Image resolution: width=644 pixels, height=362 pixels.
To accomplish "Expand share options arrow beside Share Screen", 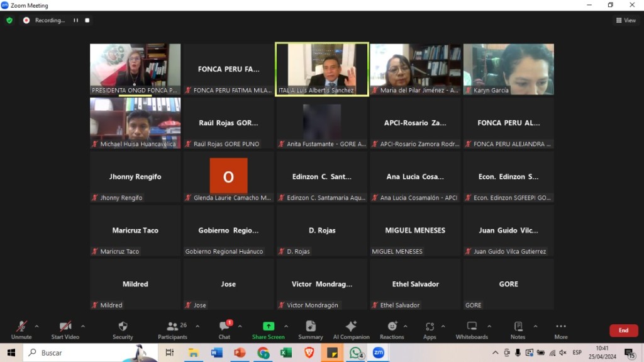I will (x=286, y=326).
